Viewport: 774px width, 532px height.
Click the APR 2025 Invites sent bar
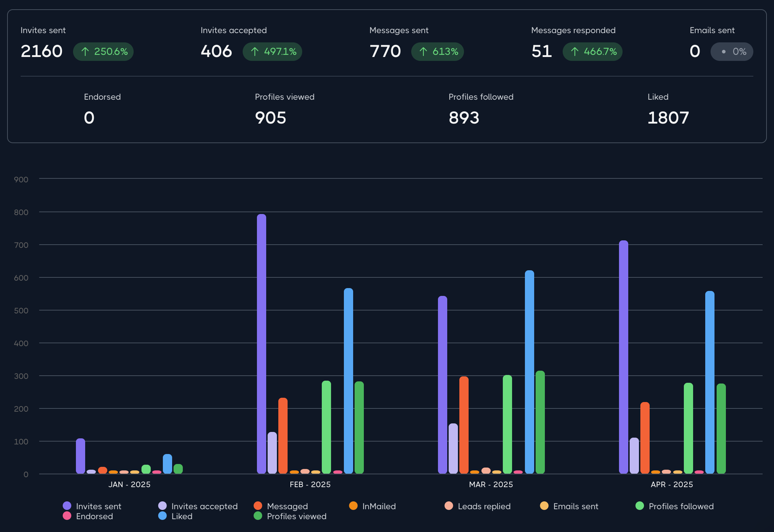pyautogui.click(x=624, y=357)
